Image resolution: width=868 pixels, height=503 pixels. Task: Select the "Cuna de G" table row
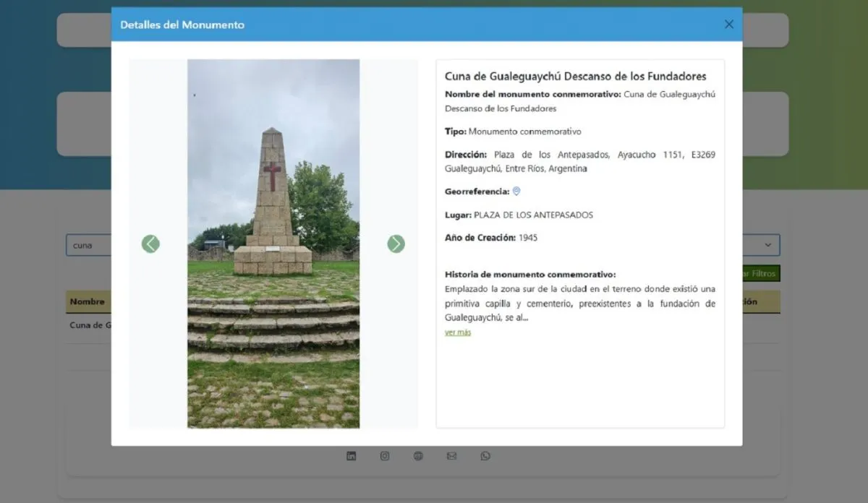pyautogui.click(x=90, y=325)
